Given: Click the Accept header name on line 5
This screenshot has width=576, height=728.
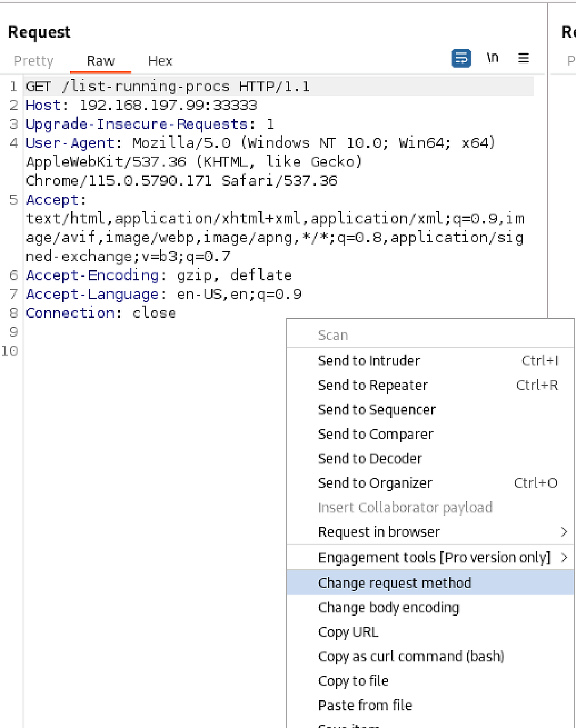Looking at the screenshot, I should (52, 200).
